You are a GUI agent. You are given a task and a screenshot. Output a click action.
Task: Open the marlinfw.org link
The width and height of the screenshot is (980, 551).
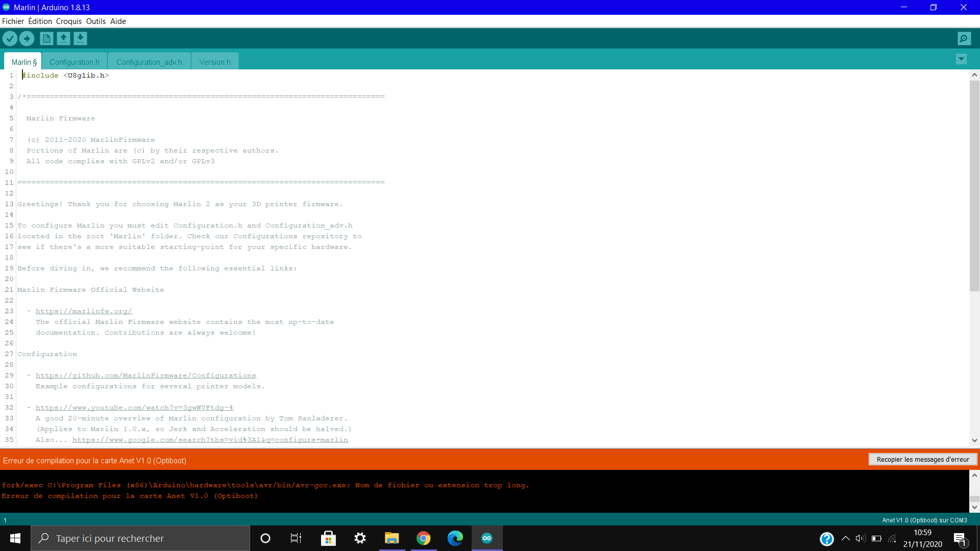(x=84, y=311)
